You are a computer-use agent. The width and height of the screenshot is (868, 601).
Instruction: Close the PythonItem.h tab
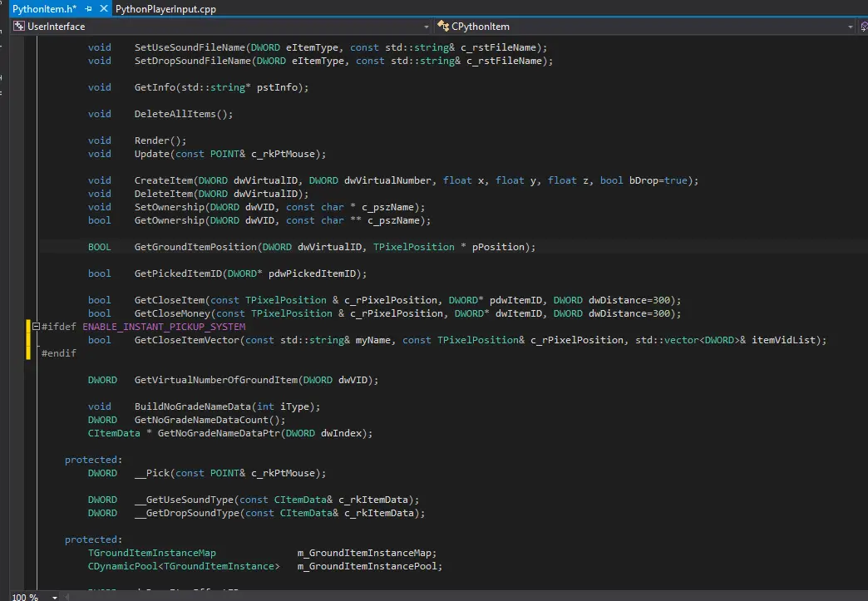(103, 9)
